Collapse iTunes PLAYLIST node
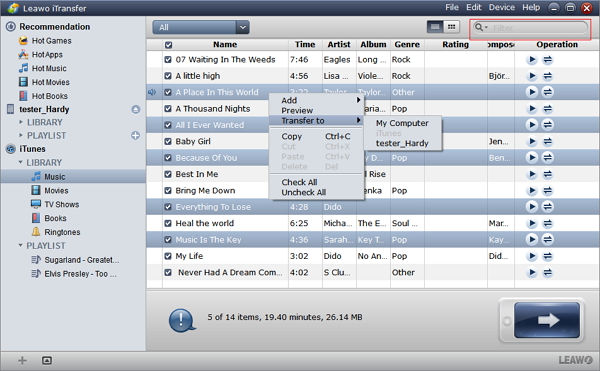Viewport: 600px width, 371px height. (20, 246)
